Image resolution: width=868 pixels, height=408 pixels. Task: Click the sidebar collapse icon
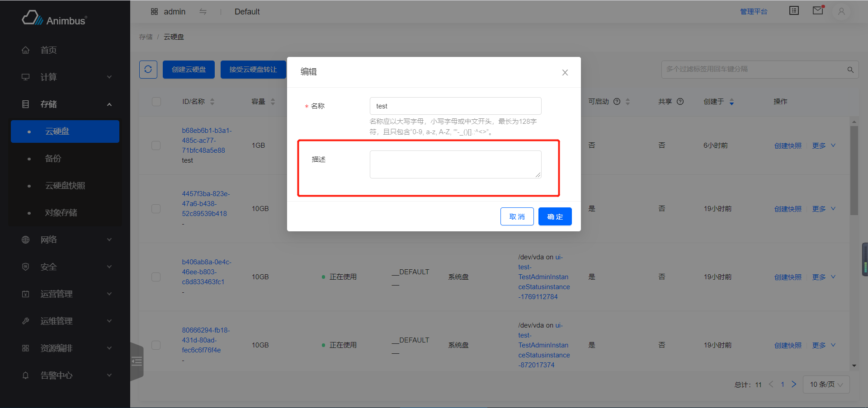[x=137, y=361]
